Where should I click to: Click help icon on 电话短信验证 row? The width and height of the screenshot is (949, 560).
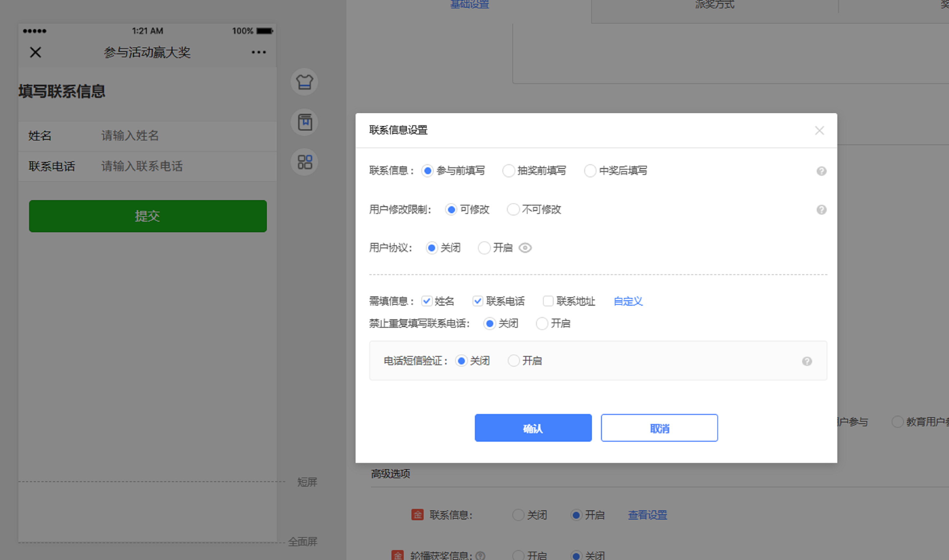point(807,362)
